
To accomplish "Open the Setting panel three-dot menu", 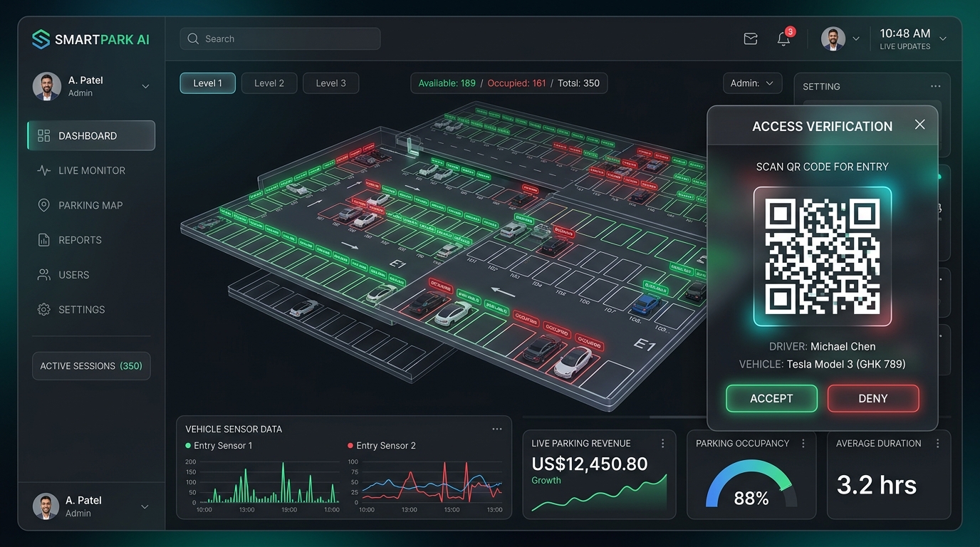I will [x=935, y=86].
